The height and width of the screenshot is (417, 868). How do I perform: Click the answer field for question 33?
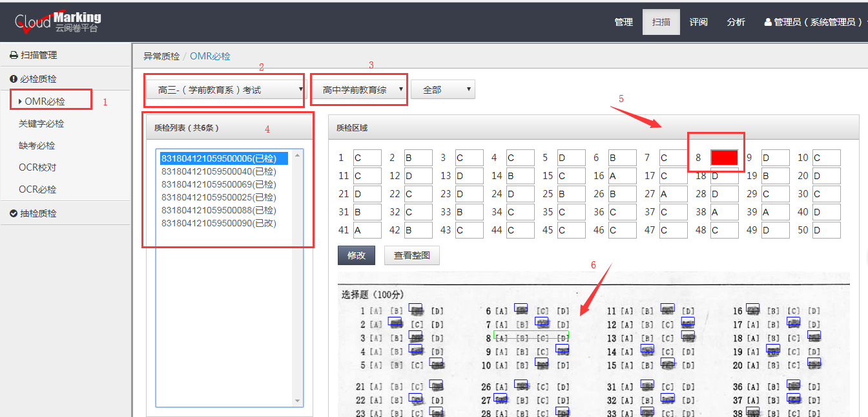pyautogui.click(x=469, y=212)
